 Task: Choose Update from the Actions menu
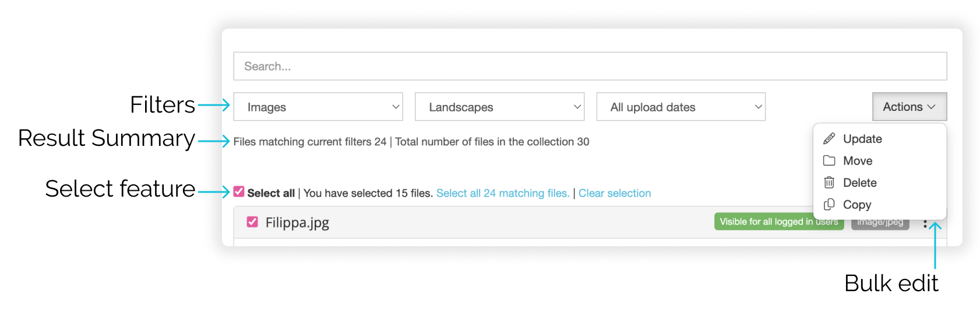pyautogui.click(x=862, y=139)
